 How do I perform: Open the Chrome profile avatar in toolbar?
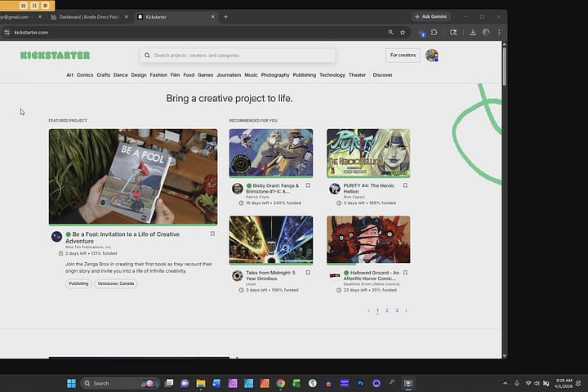tap(486, 33)
